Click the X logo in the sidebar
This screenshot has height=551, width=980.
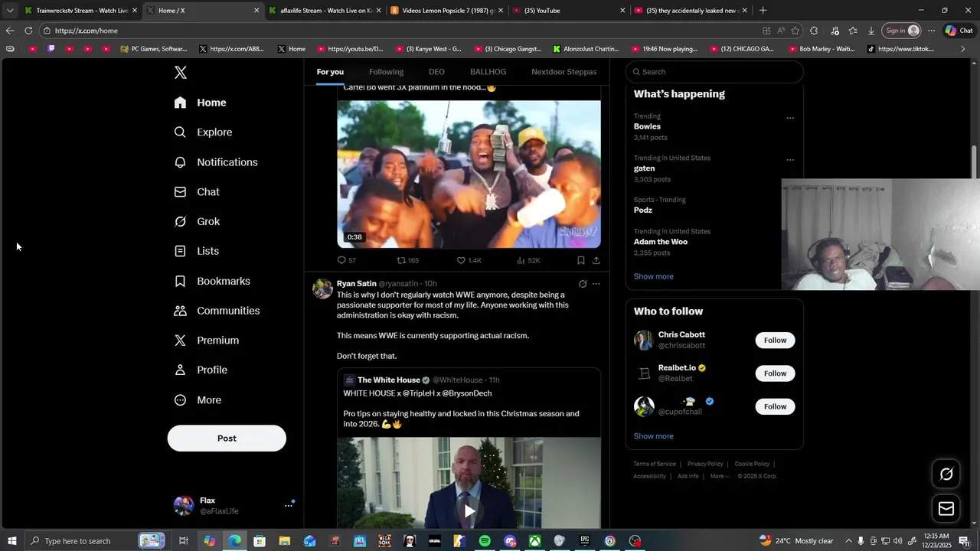click(x=180, y=73)
